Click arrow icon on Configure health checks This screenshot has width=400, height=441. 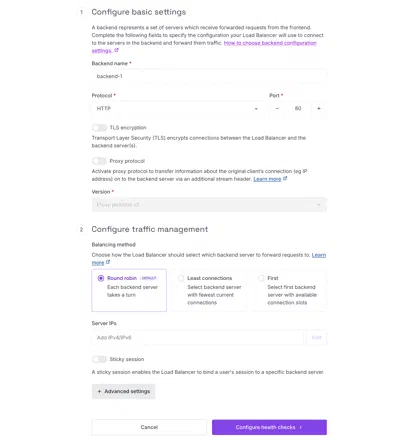pos(301,427)
